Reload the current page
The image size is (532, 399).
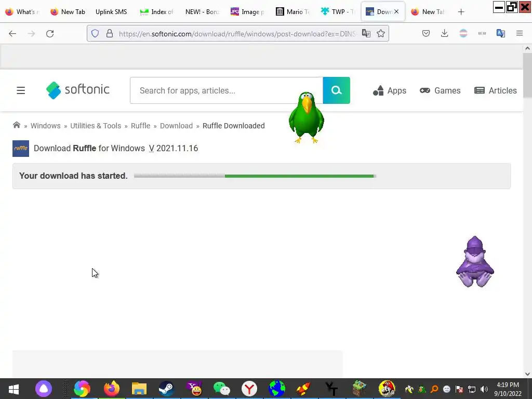tap(50, 34)
